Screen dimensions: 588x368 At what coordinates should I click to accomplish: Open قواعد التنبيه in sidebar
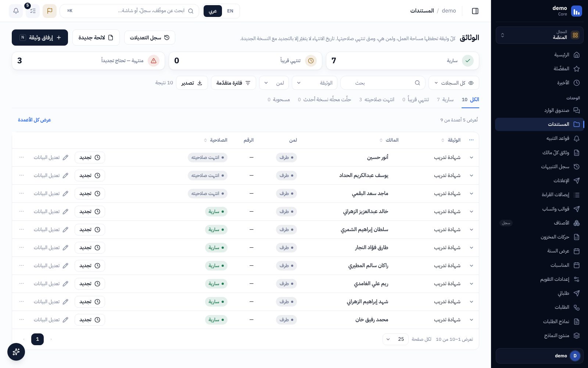point(539,138)
